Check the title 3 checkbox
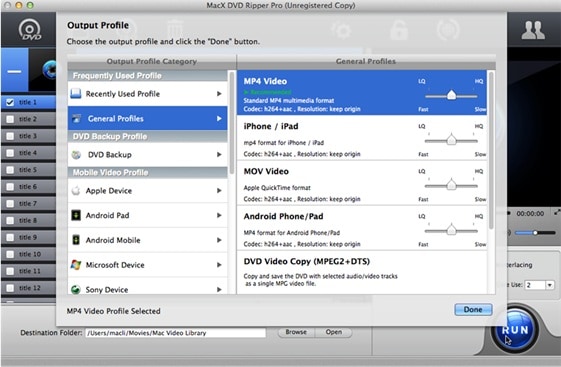This screenshot has height=367, width=561. pos(10,136)
